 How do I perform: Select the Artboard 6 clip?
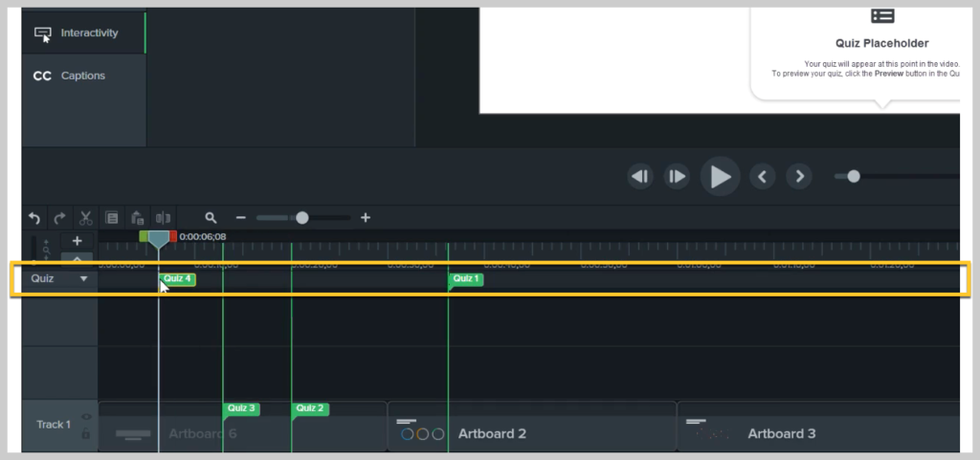(x=242, y=427)
